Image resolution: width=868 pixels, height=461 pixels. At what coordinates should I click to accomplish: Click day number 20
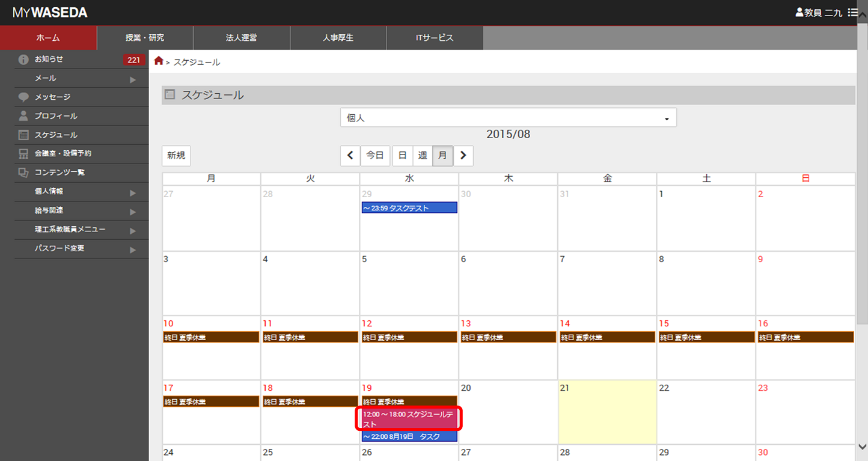point(466,388)
